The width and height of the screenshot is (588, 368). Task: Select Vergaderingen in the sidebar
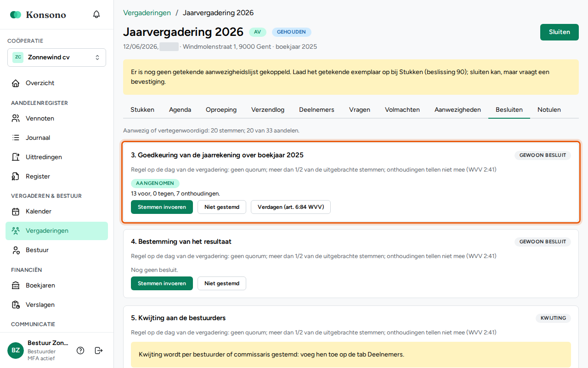tap(57, 231)
